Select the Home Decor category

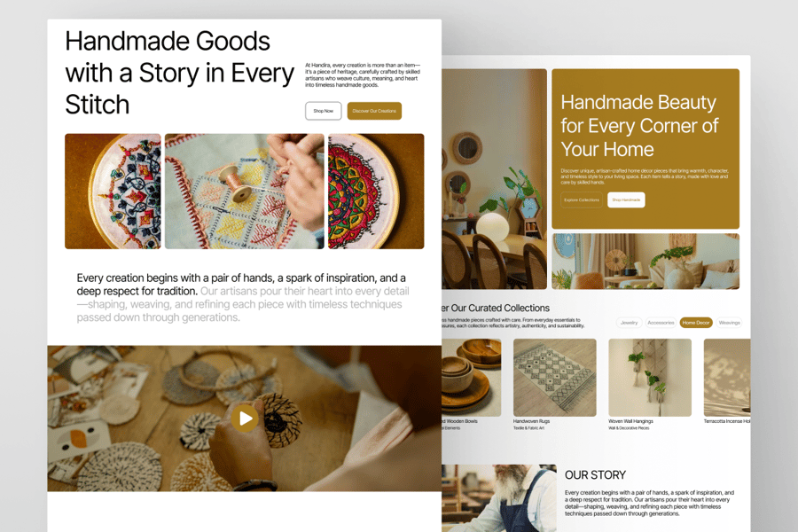pyautogui.click(x=696, y=323)
